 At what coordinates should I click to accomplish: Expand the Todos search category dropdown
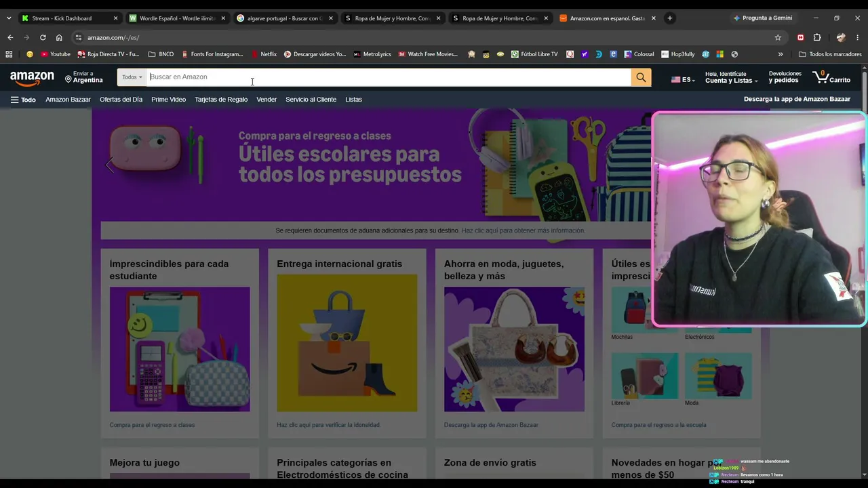click(x=132, y=77)
